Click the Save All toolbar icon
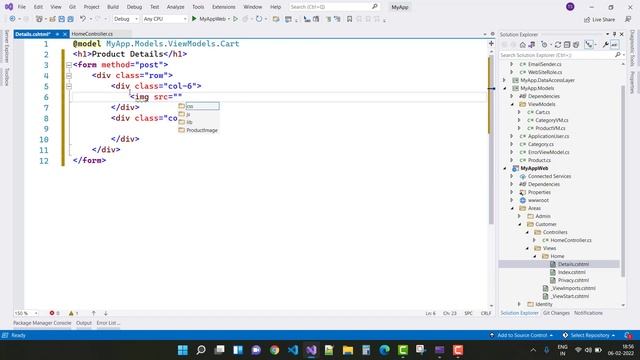This screenshot has height=360, width=640. pos(70,19)
